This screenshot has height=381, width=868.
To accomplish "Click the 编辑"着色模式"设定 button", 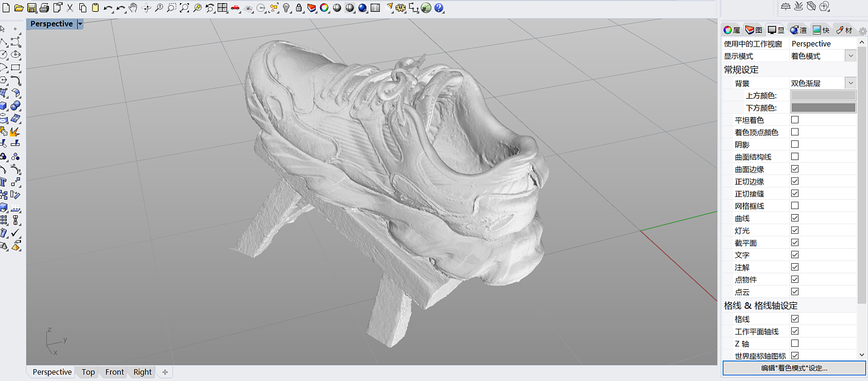I will (794, 369).
